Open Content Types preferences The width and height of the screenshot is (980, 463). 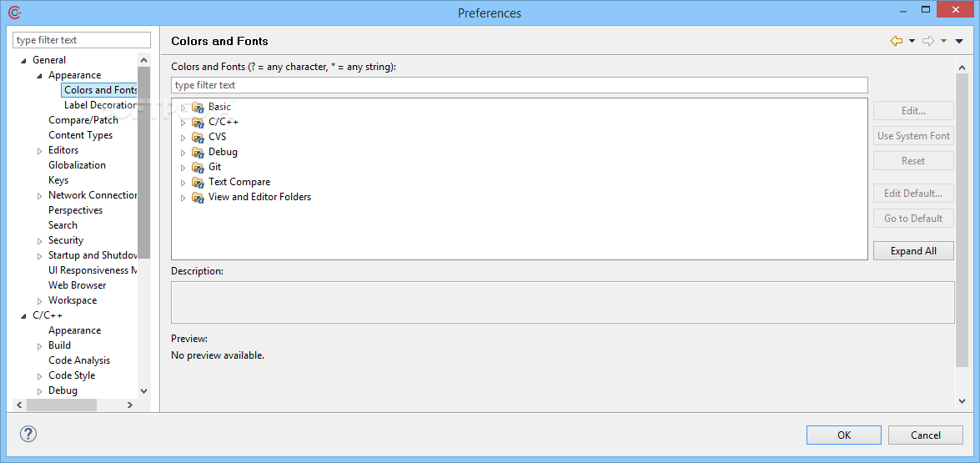(x=81, y=135)
